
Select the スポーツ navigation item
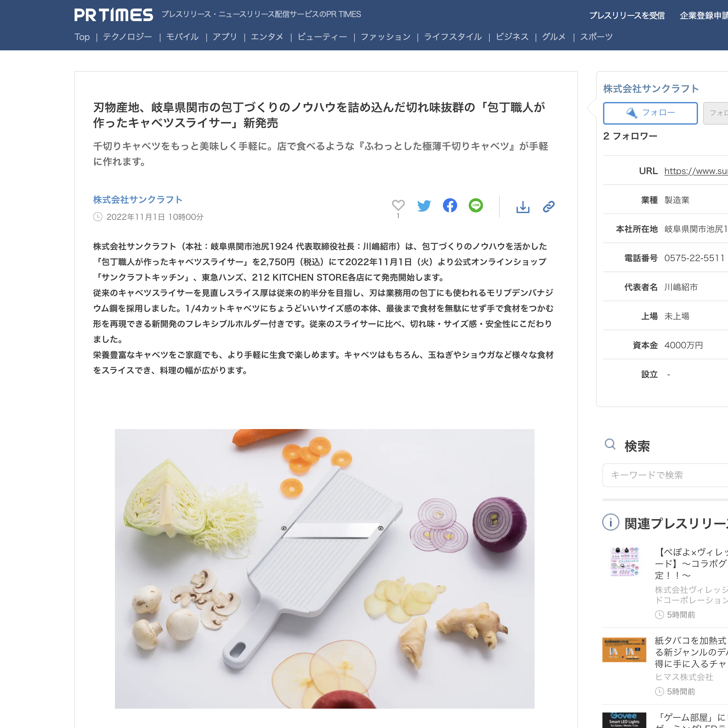pyautogui.click(x=596, y=37)
